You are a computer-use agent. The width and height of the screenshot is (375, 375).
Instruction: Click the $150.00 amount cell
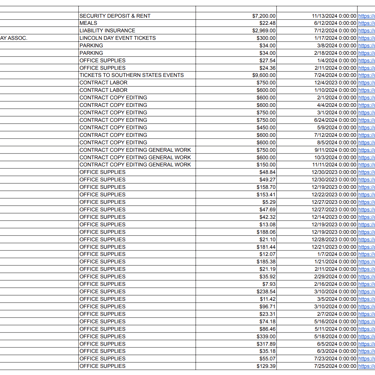236,165
